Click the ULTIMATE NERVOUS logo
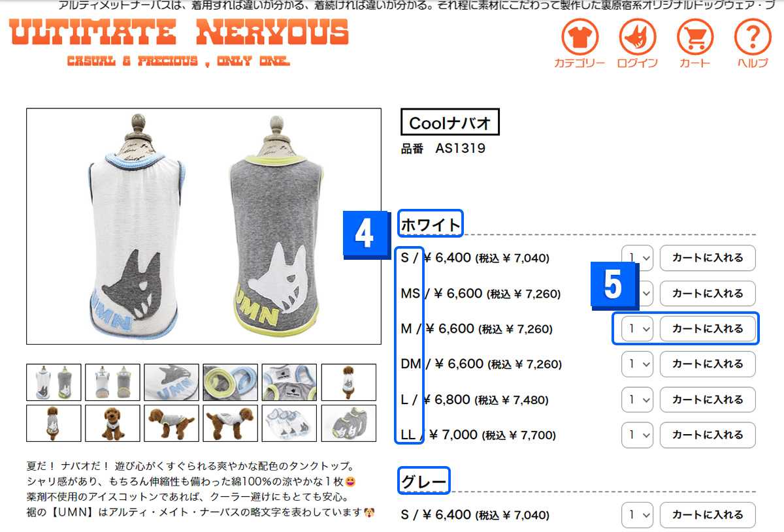Screen dimensions: 784x532 coord(180,42)
